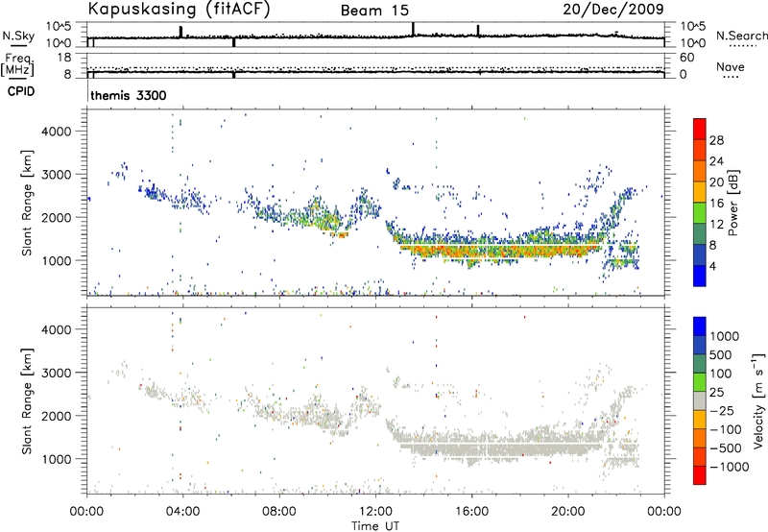Image resolution: width=768 pixels, height=532 pixels.
Task: Click the 'Kapuskasing (fitACF)' plot title
Action: [x=179, y=9]
